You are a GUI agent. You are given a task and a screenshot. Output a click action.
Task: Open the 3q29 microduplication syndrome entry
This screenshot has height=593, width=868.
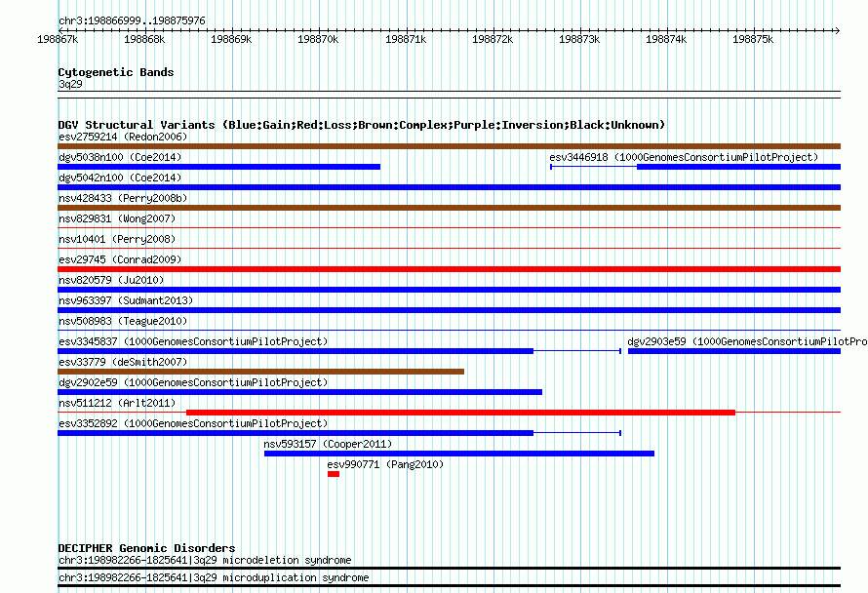click(x=214, y=578)
